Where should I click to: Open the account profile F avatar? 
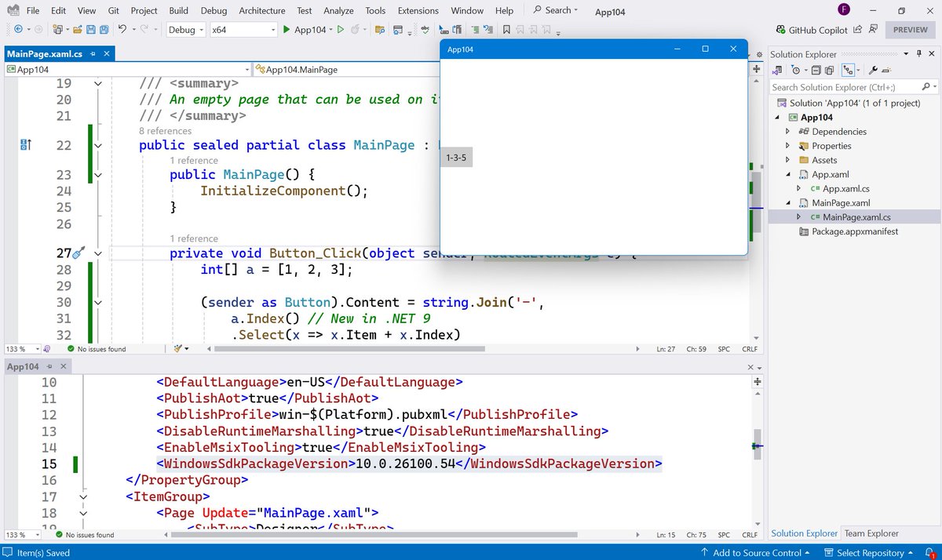coord(843,10)
